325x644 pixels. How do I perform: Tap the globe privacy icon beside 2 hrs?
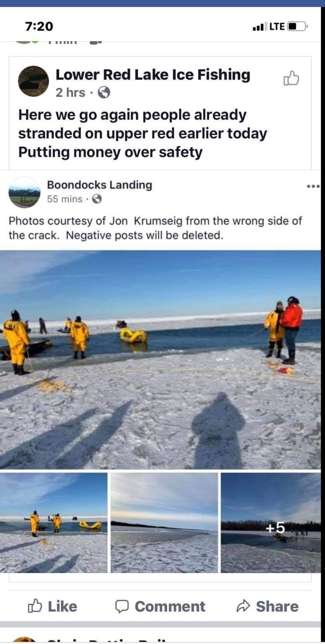pos(104,93)
